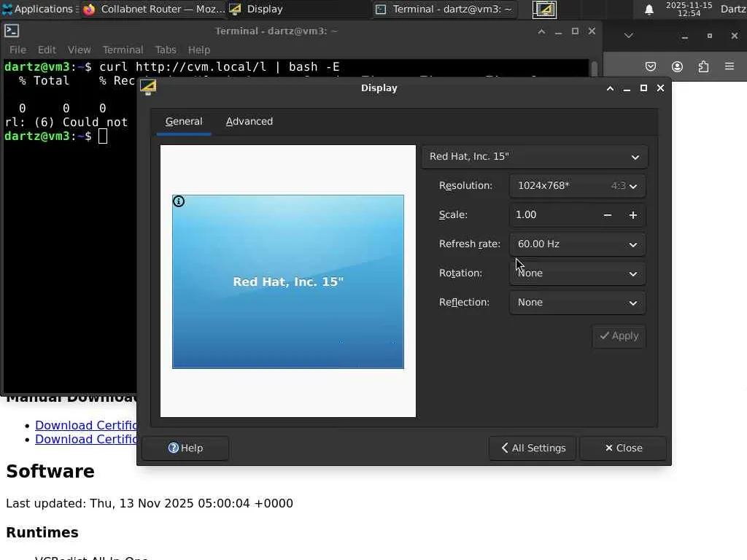This screenshot has width=747, height=560.
Task: Click the info icon on monitor preview
Action: click(x=179, y=201)
